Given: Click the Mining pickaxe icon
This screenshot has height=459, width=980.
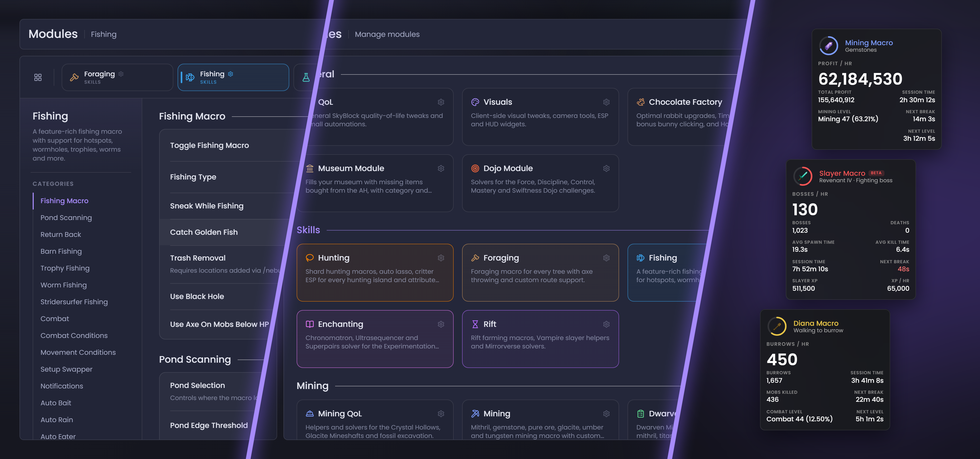Looking at the screenshot, I should 475,413.
